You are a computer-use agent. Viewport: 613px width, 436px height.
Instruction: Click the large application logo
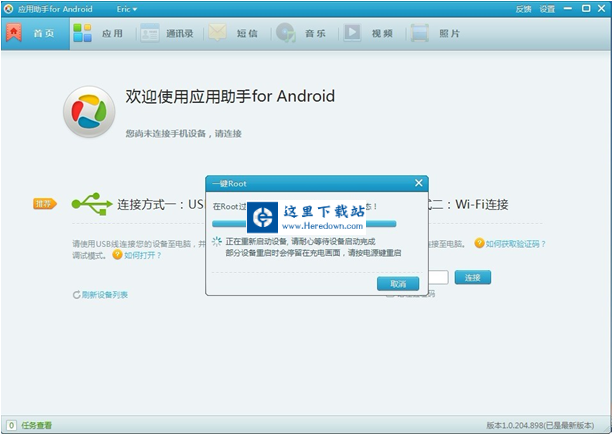point(89,112)
